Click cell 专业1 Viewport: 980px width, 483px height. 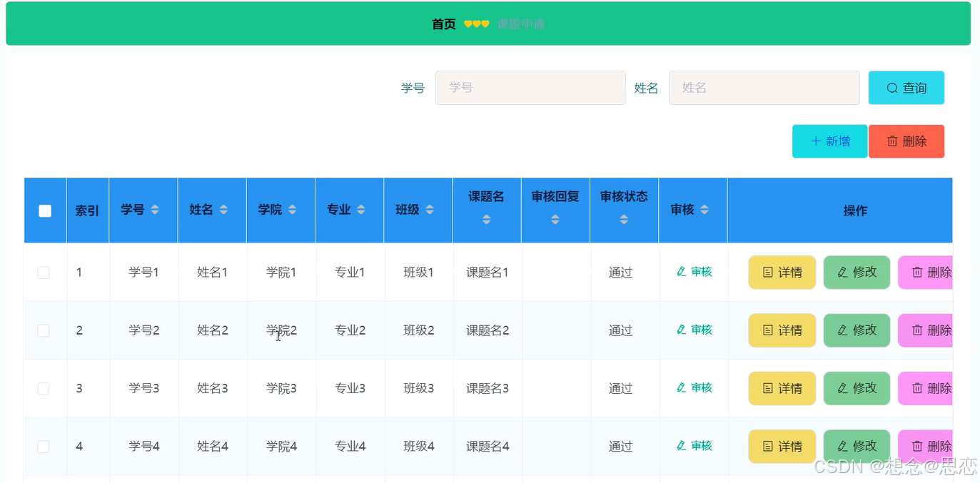pyautogui.click(x=350, y=273)
